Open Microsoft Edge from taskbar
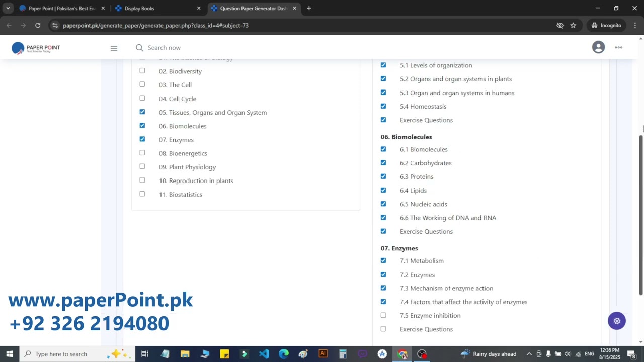This screenshot has height=362, width=644. 283,354
